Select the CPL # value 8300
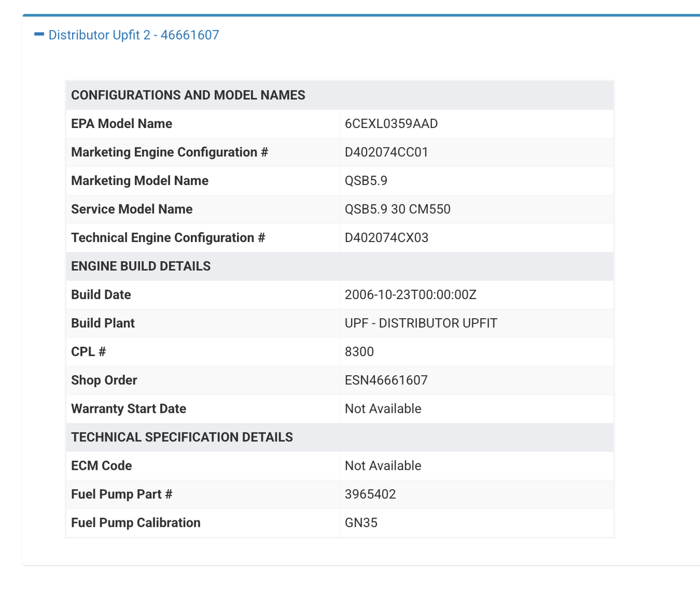This screenshot has height=596, width=700. (359, 352)
